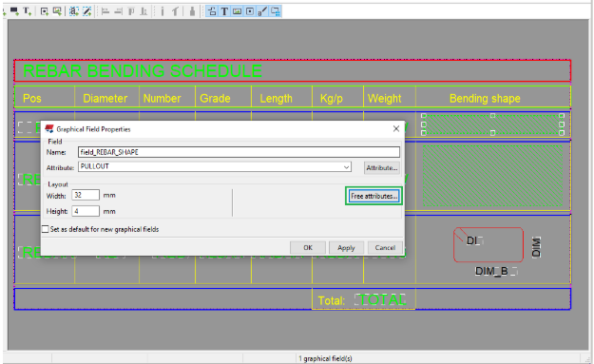Select the TOTAL value field in the footer
This screenshot has height=364, width=594.
[380, 299]
